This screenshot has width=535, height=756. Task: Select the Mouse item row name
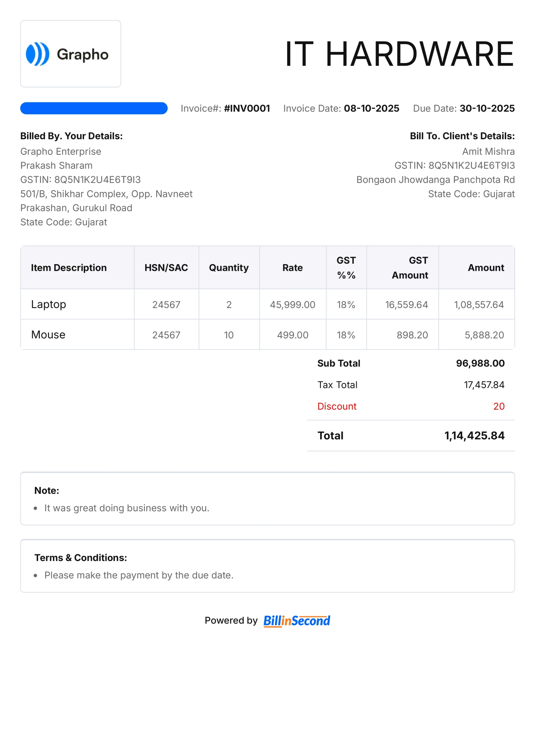click(x=48, y=335)
